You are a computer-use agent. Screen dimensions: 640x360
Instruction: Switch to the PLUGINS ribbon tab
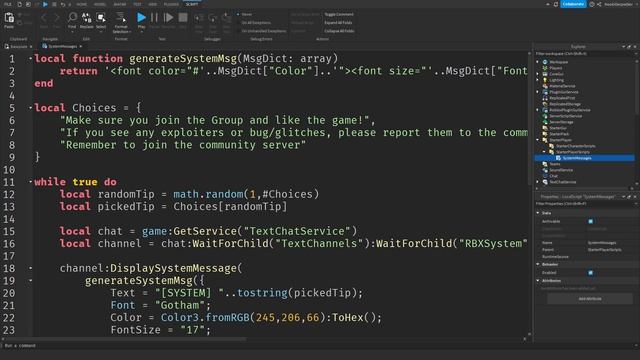click(171, 4)
